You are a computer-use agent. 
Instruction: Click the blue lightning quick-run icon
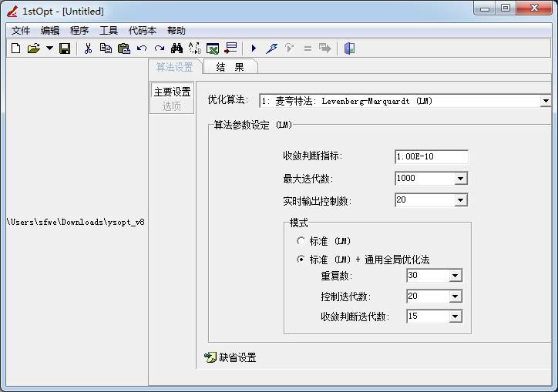271,48
